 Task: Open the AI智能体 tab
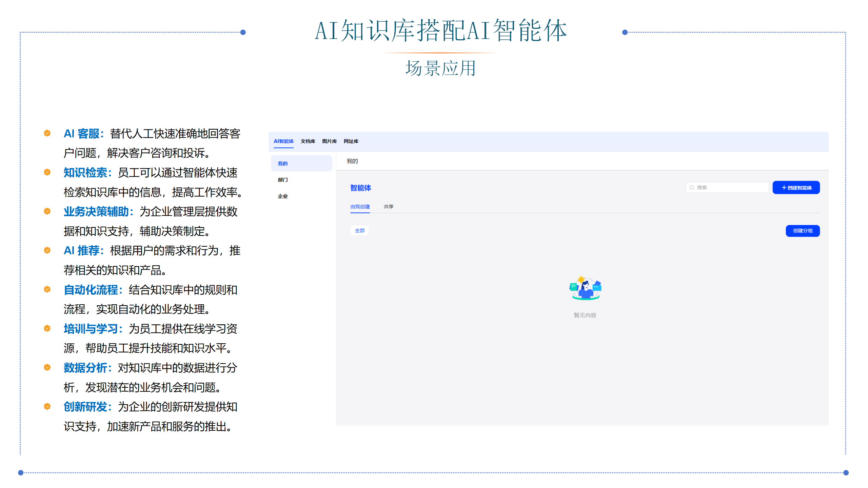click(x=283, y=141)
